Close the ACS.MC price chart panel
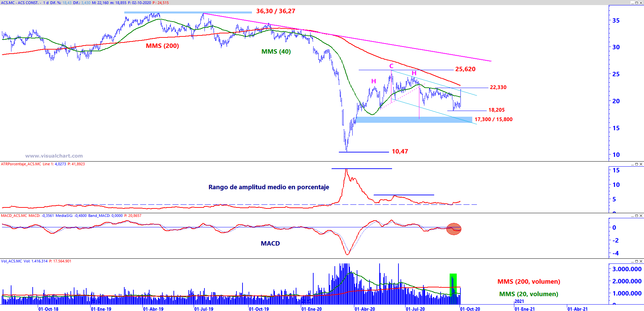The height and width of the screenshot is (311, 644). (x=641, y=3)
